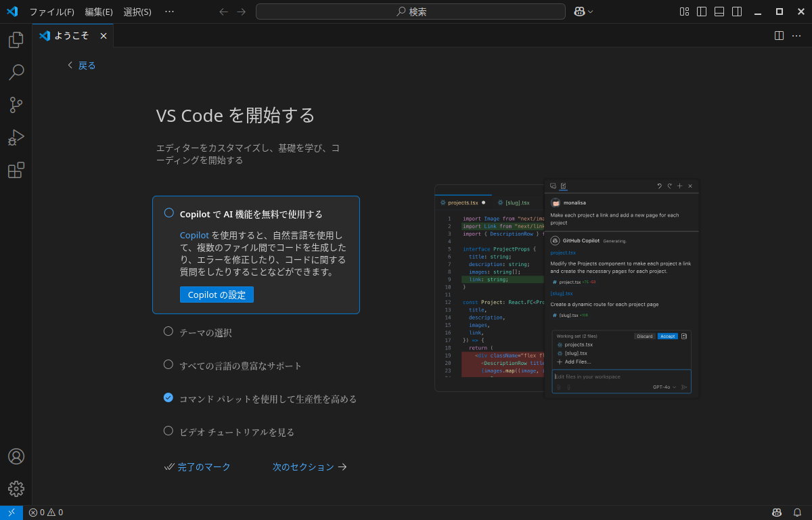This screenshot has height=520, width=812.
Task: Click the Copilot preview illustration image
Action: coord(567,288)
